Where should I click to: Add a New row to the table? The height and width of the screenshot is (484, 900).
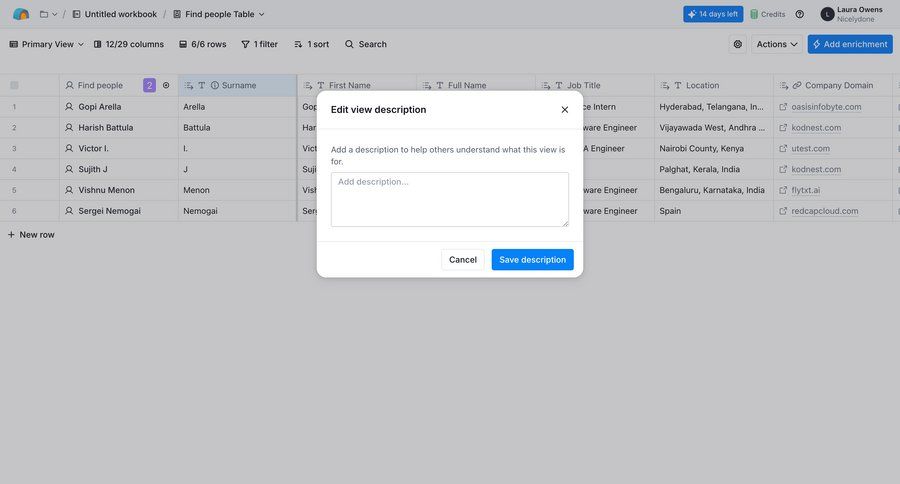point(31,235)
